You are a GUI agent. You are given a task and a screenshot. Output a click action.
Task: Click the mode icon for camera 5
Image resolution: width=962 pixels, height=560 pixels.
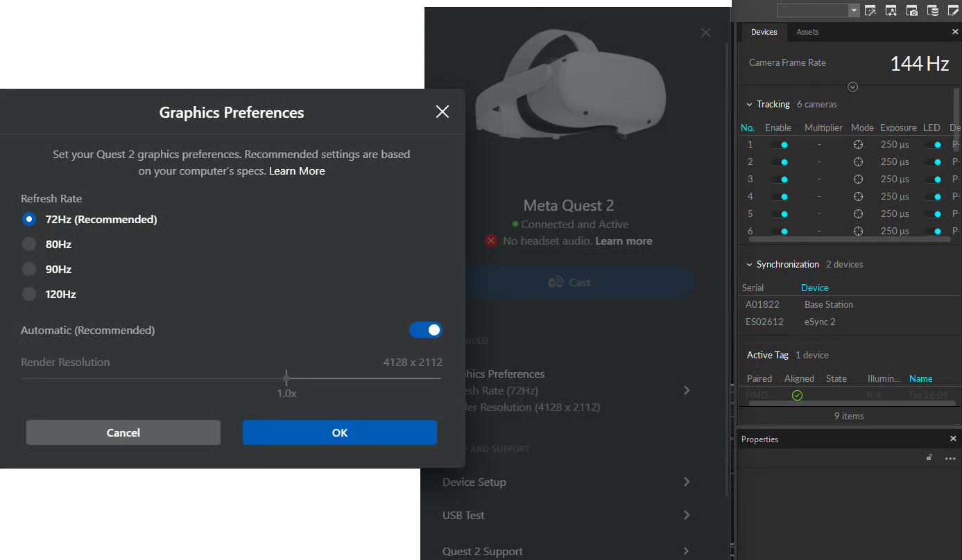(x=858, y=213)
